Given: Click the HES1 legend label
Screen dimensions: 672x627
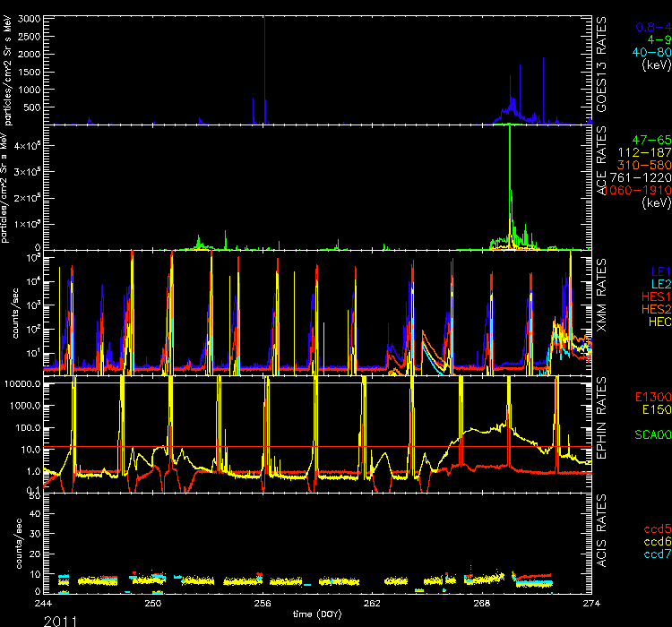Looking at the screenshot, I should [654, 295].
